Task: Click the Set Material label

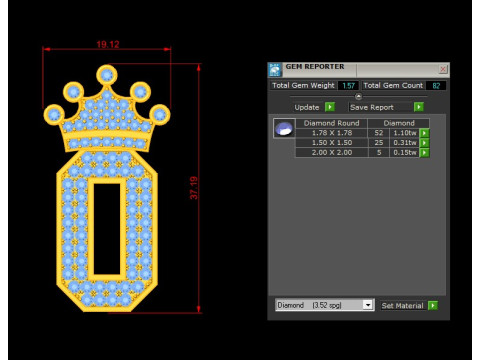Action: 402,306
